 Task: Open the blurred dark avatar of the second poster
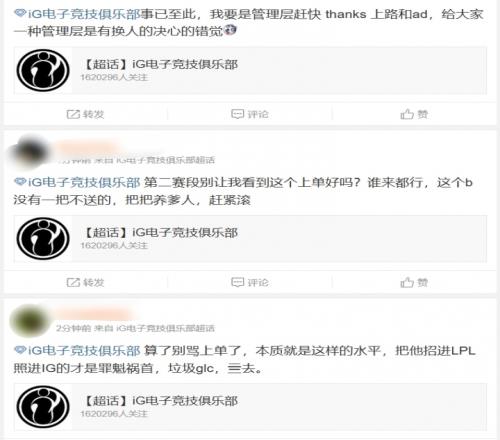pyautogui.click(x=31, y=151)
